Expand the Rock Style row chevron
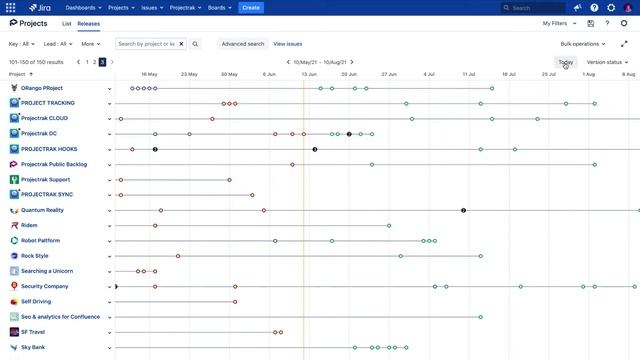Screen dimensions: 640x360 pos(109,256)
